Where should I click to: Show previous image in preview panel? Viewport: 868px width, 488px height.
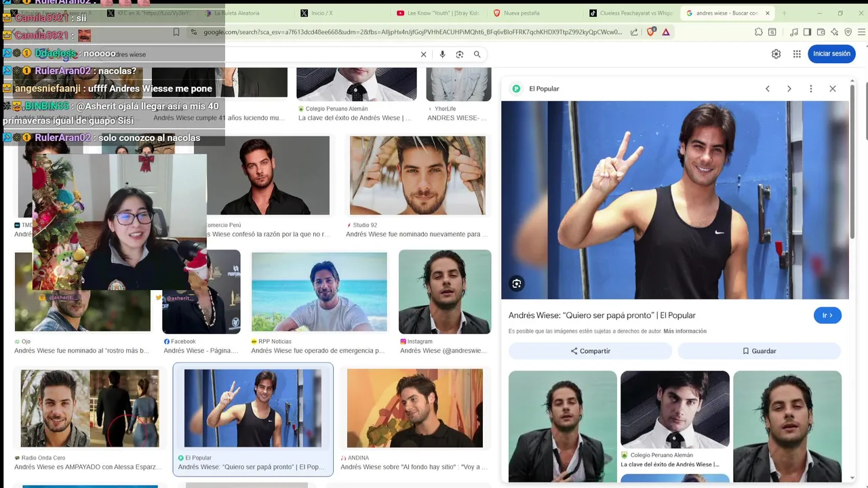[768, 89]
